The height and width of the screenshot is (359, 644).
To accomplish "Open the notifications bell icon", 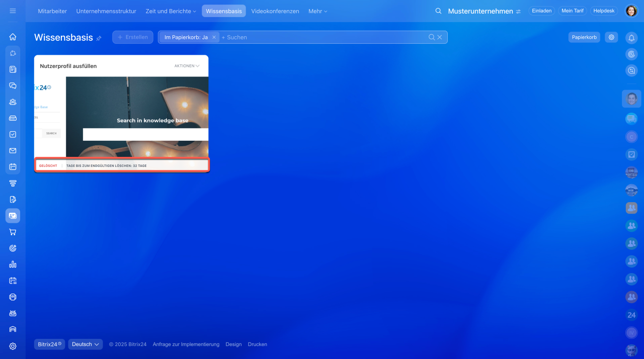I will coord(631,38).
